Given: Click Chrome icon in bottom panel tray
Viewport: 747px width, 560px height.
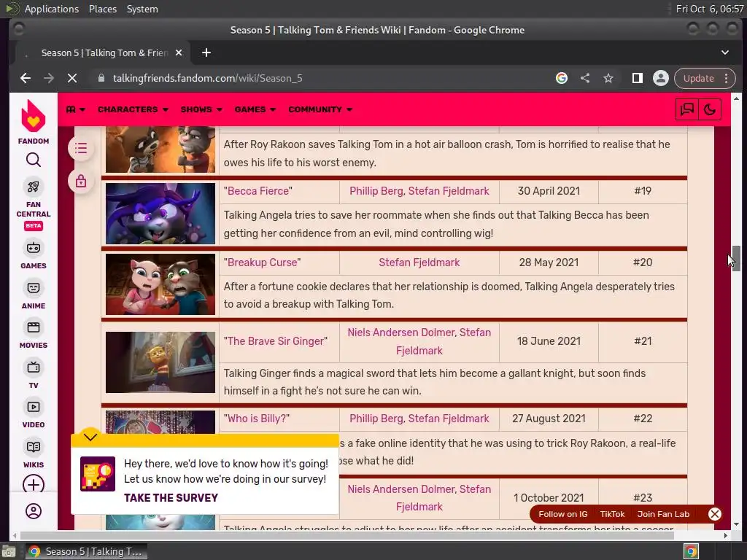Looking at the screenshot, I should point(692,552).
